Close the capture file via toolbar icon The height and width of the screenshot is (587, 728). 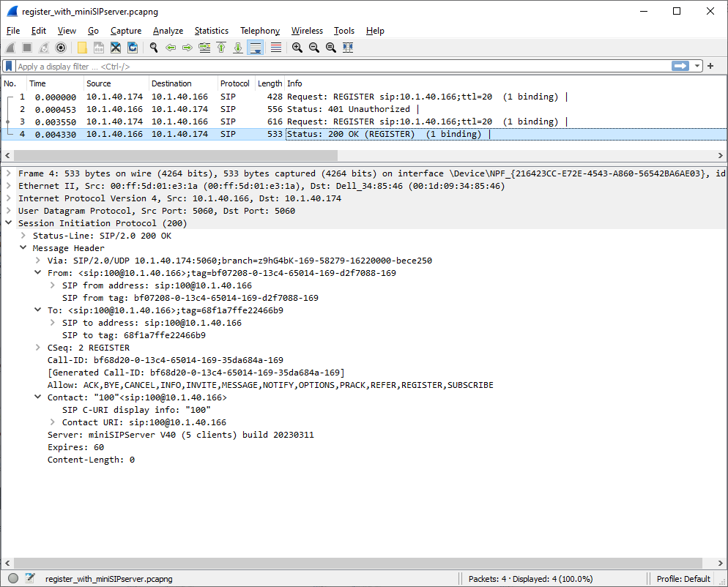point(116,48)
